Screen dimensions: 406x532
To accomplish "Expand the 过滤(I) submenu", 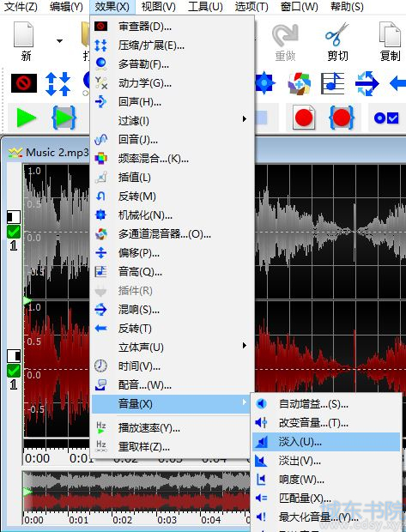I will pos(173,120).
